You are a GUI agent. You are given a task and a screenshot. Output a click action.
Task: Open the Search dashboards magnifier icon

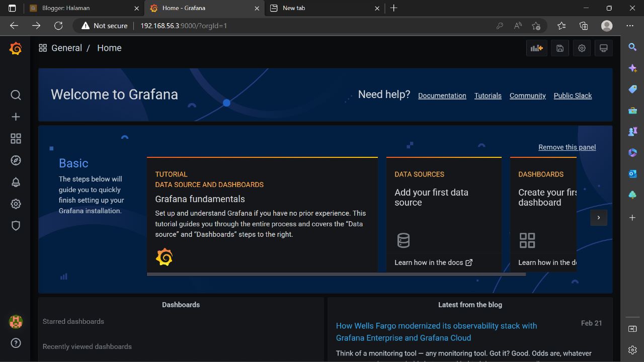[16, 95]
